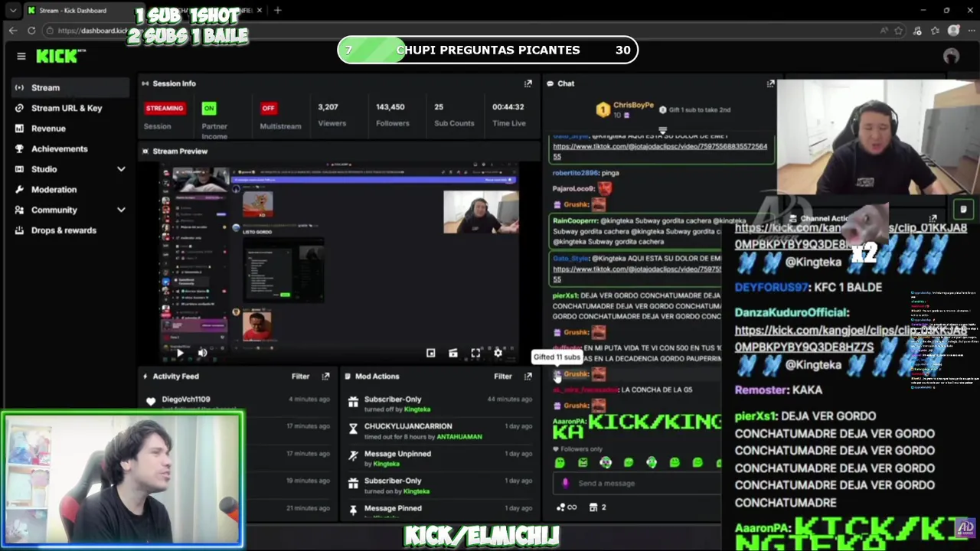Click the 143,450 Followers count
Image resolution: width=980 pixels, height=551 pixels.
point(390,107)
